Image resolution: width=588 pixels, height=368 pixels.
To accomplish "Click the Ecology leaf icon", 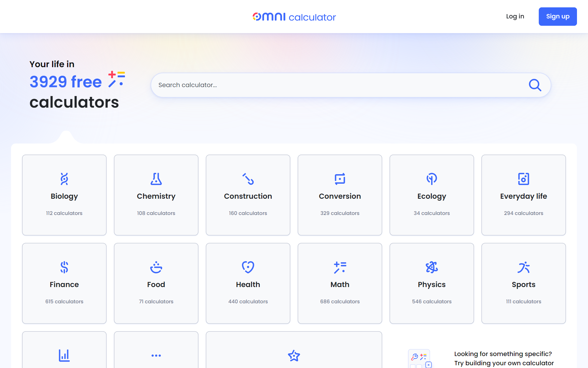I will click(x=432, y=179).
